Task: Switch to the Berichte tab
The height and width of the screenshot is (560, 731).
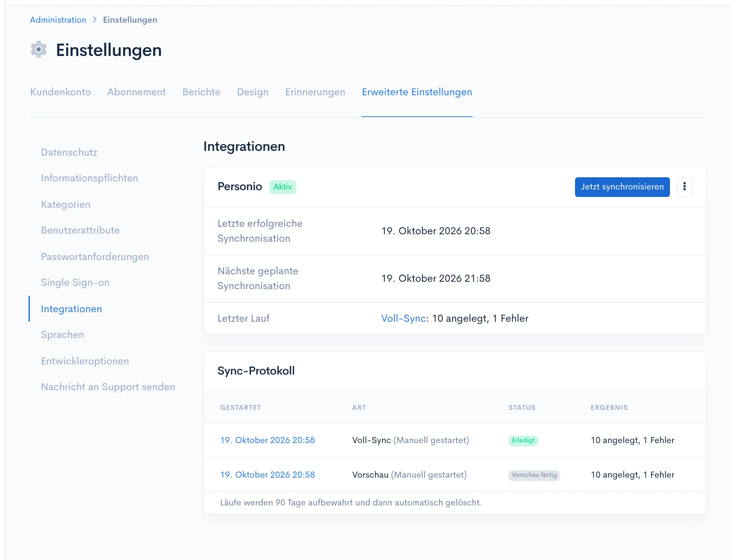Action: [x=201, y=92]
